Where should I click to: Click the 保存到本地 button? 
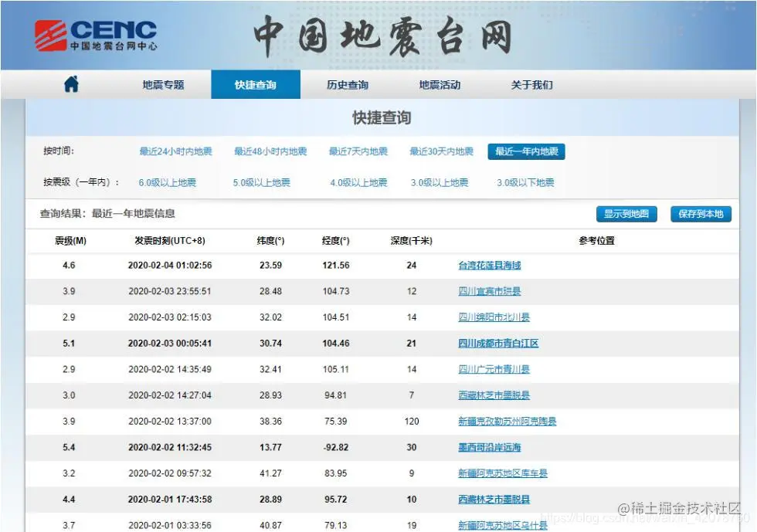pos(700,215)
